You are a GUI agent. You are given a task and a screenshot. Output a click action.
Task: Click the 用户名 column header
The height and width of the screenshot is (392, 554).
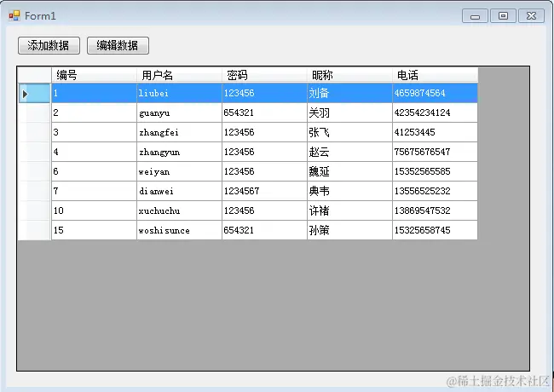pos(179,75)
